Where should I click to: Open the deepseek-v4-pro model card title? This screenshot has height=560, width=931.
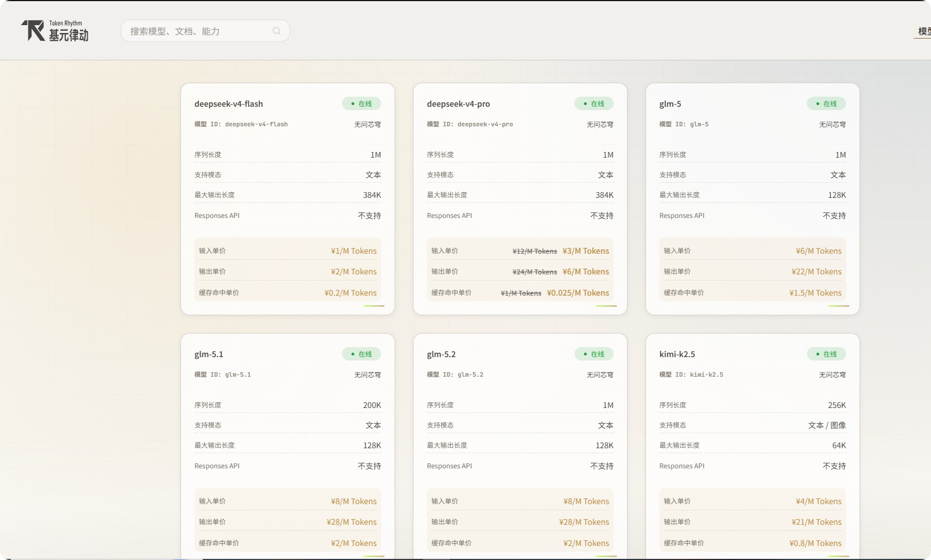[458, 104]
